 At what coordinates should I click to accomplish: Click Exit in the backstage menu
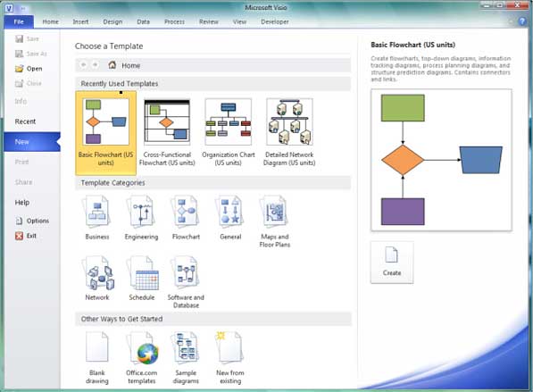coord(26,236)
